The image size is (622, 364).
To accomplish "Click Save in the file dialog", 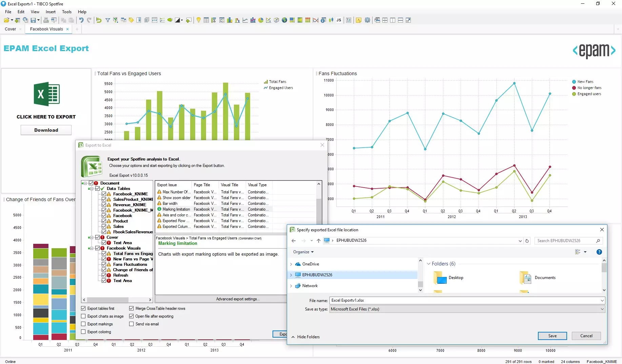I will coord(553,336).
